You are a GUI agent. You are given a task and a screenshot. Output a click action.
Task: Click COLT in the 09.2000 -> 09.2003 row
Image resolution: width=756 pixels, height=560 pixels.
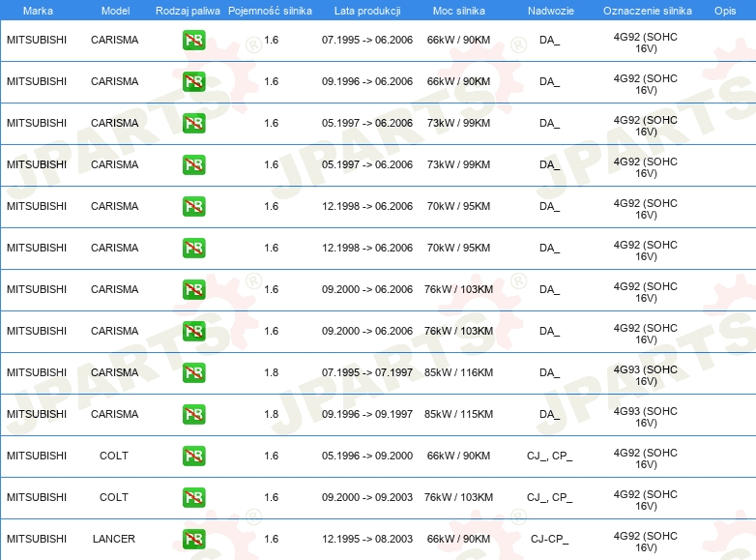(114, 497)
